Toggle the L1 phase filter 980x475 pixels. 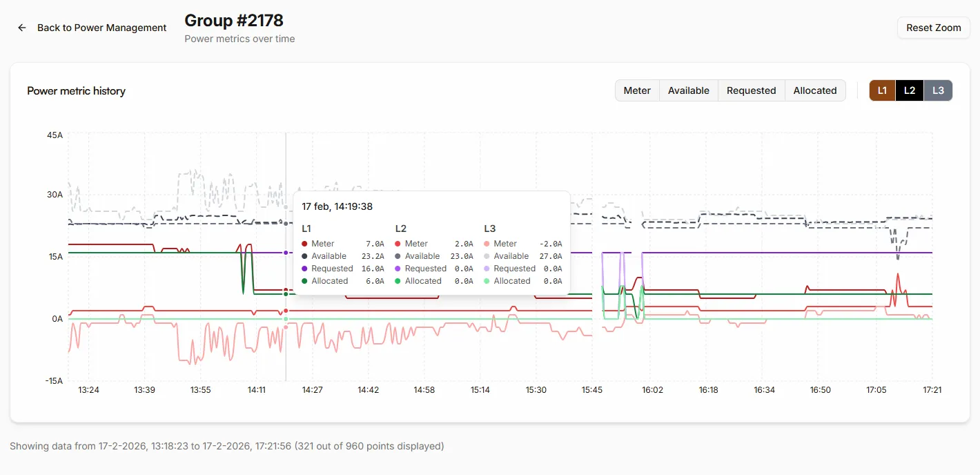[x=882, y=90]
